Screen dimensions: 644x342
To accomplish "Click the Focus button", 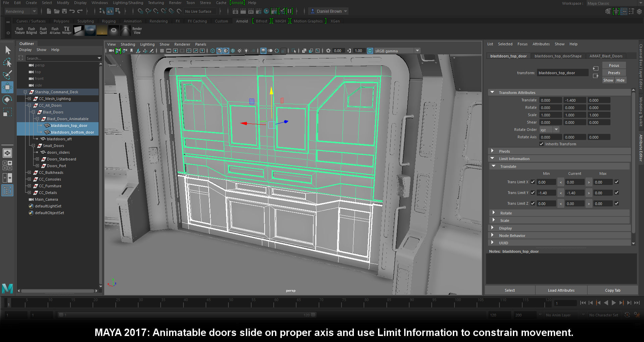I will pos(614,65).
